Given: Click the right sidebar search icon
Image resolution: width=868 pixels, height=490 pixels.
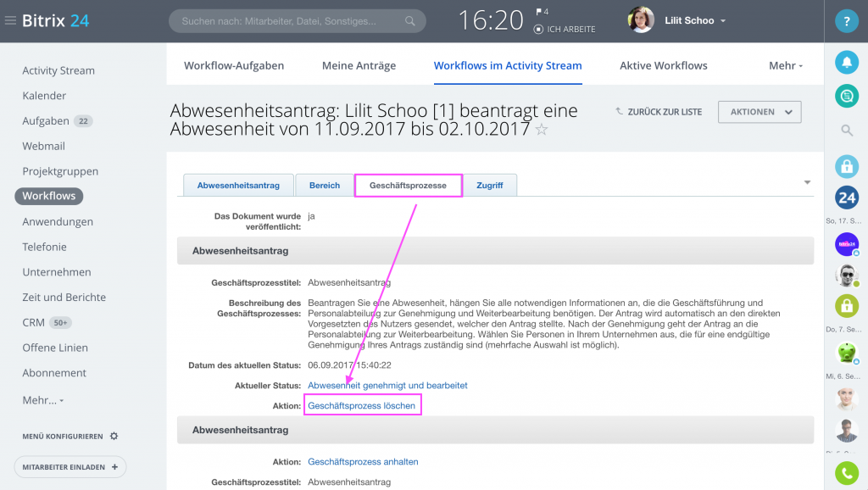Looking at the screenshot, I should tap(847, 131).
